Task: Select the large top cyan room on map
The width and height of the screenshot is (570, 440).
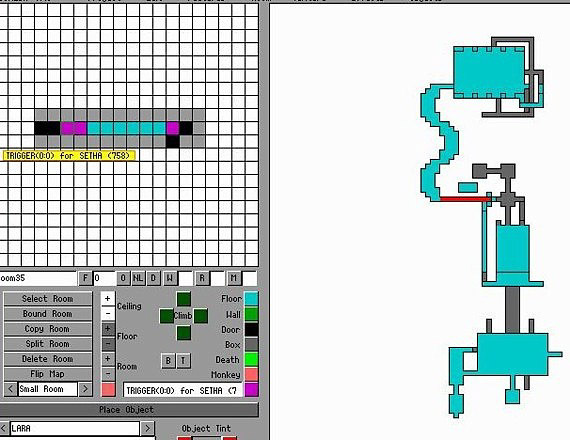Action: 489,72
